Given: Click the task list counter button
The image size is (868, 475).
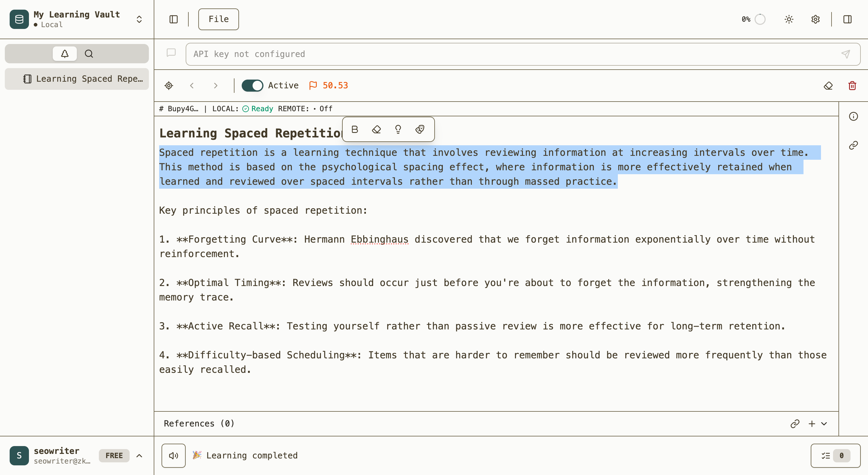Looking at the screenshot, I should [x=835, y=455].
